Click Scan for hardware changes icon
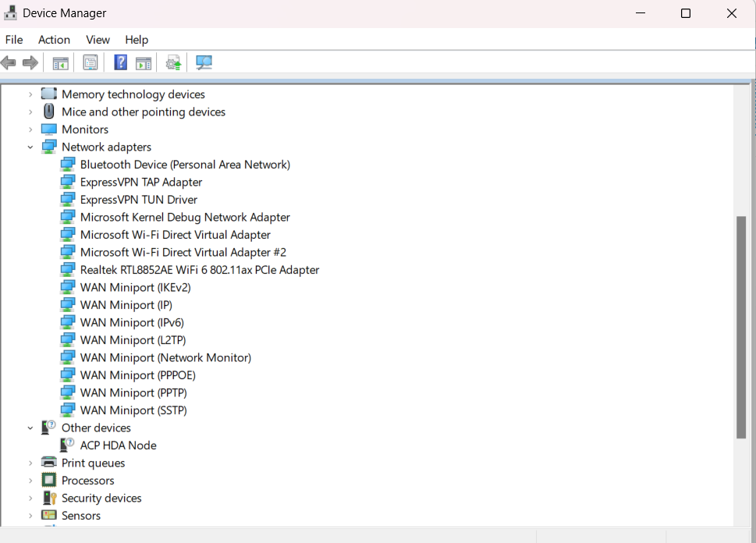 [204, 62]
